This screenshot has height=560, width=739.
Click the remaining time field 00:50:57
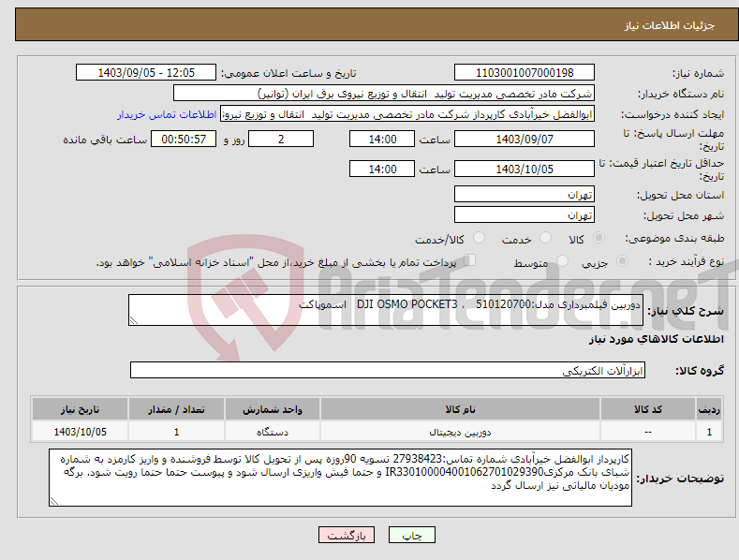pyautogui.click(x=184, y=139)
